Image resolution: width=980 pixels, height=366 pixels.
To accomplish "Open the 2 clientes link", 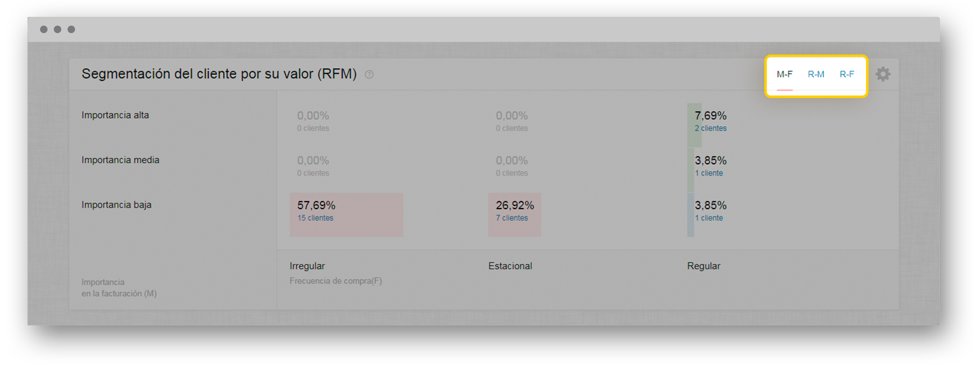I will click(710, 128).
